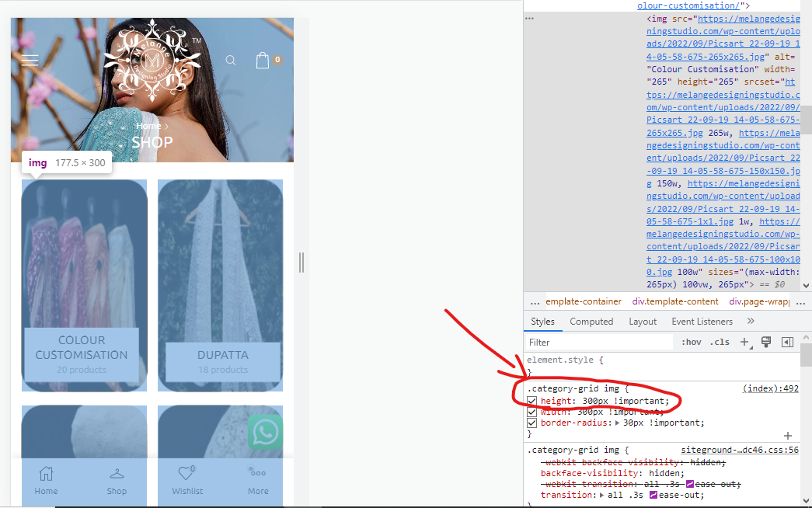Toggle the :hov element state panel
This screenshot has height=508, width=812.
pyautogui.click(x=692, y=342)
